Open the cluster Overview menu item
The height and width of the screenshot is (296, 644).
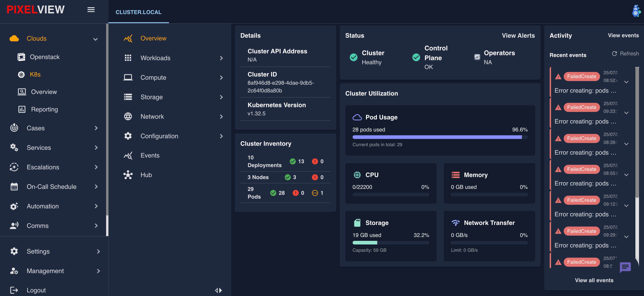pyautogui.click(x=170, y=38)
